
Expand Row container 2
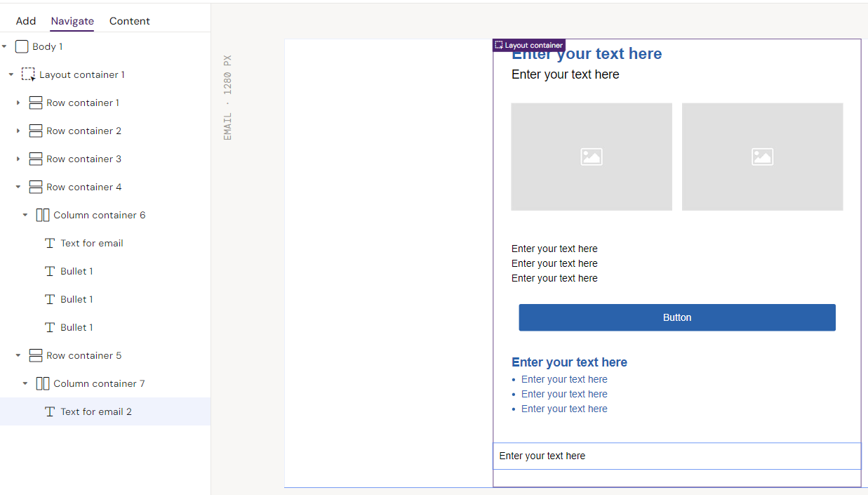pos(18,131)
